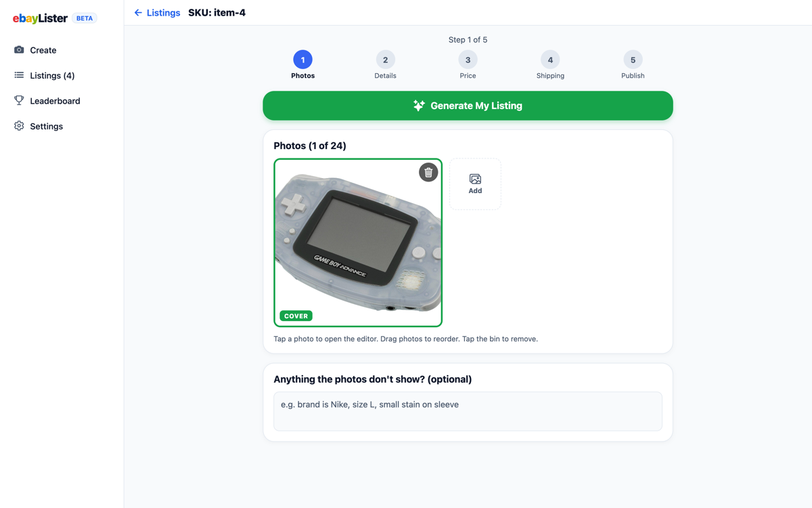Click the Add photo image icon

pos(475,179)
